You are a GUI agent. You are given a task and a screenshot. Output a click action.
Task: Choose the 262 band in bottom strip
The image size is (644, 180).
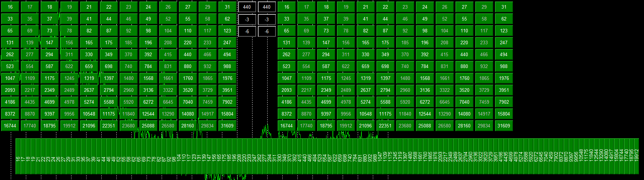click(x=260, y=156)
